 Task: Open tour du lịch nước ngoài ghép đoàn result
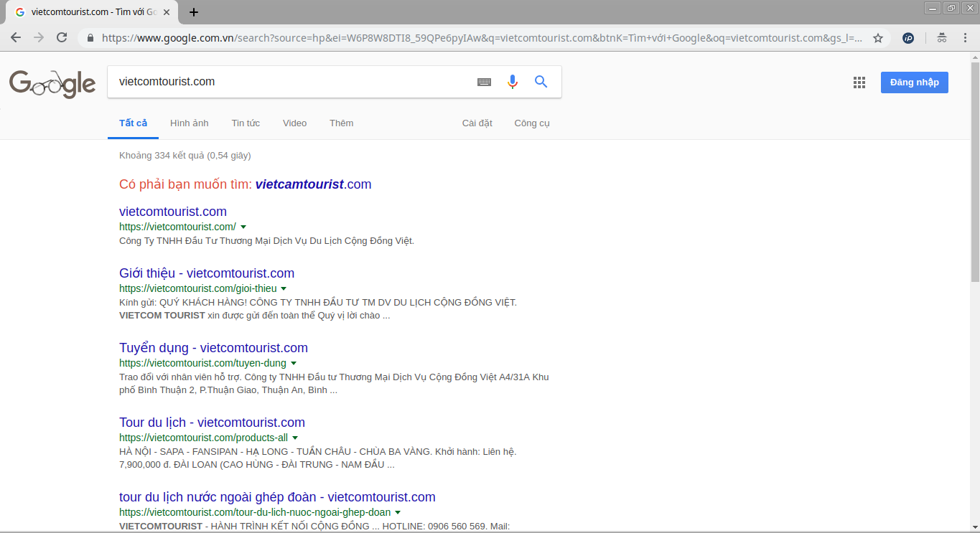tap(277, 497)
